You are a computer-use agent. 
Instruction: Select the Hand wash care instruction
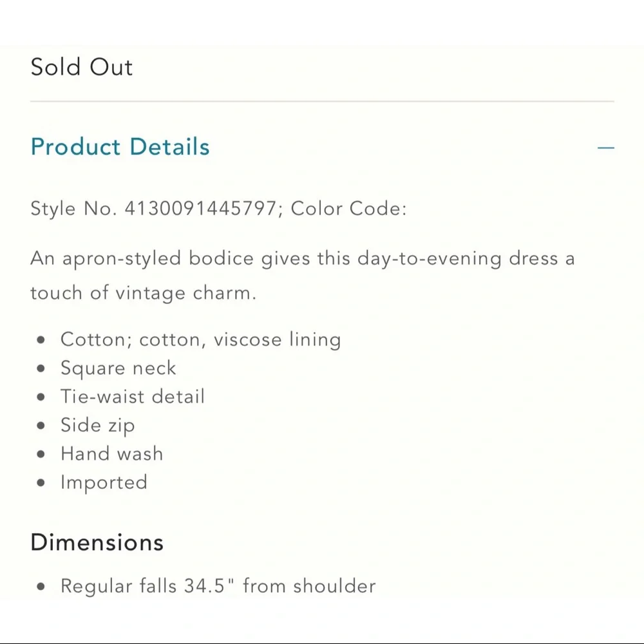[111, 453]
